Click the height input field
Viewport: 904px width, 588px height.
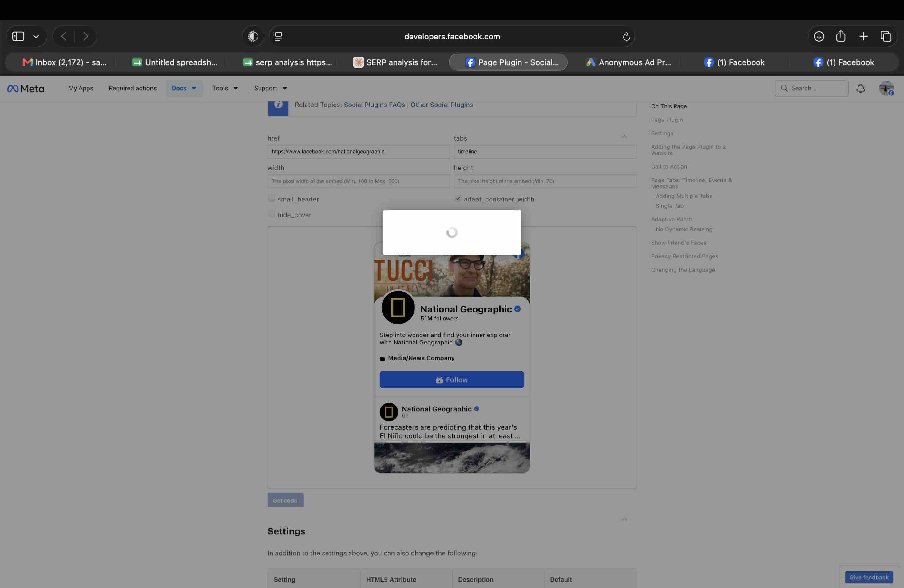pyautogui.click(x=545, y=181)
